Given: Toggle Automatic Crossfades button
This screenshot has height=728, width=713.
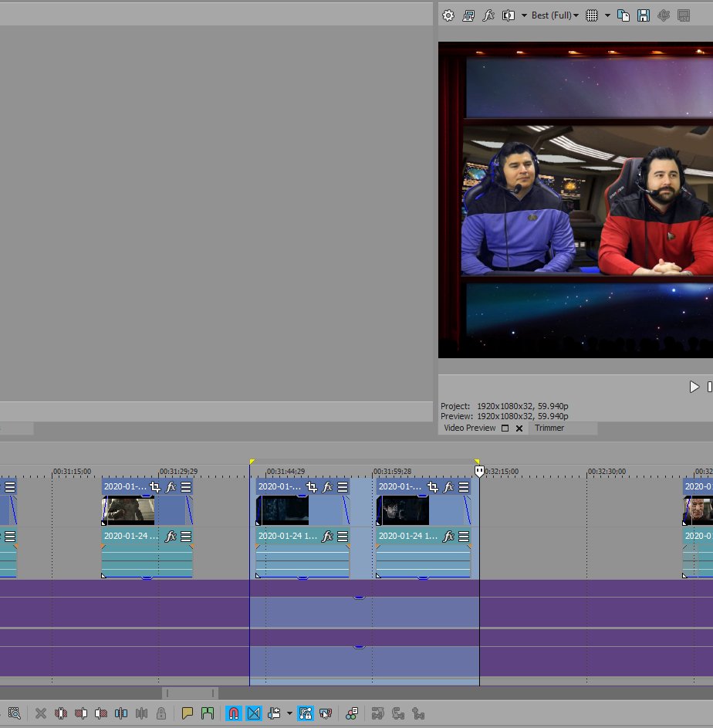Looking at the screenshot, I should click(254, 713).
